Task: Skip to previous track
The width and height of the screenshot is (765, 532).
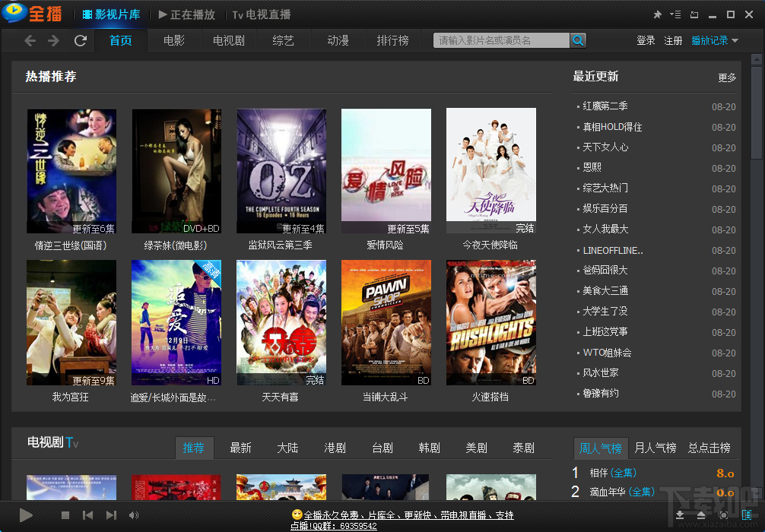Action: point(87,515)
